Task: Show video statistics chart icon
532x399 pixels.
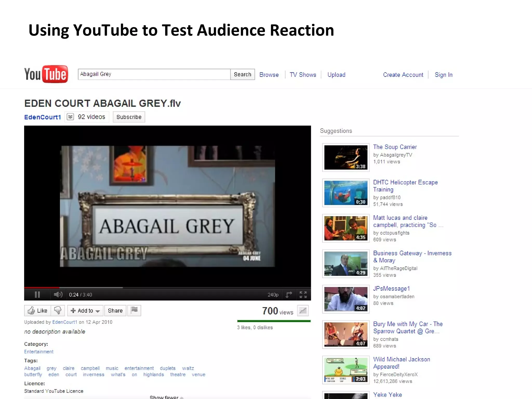Action: [303, 310]
